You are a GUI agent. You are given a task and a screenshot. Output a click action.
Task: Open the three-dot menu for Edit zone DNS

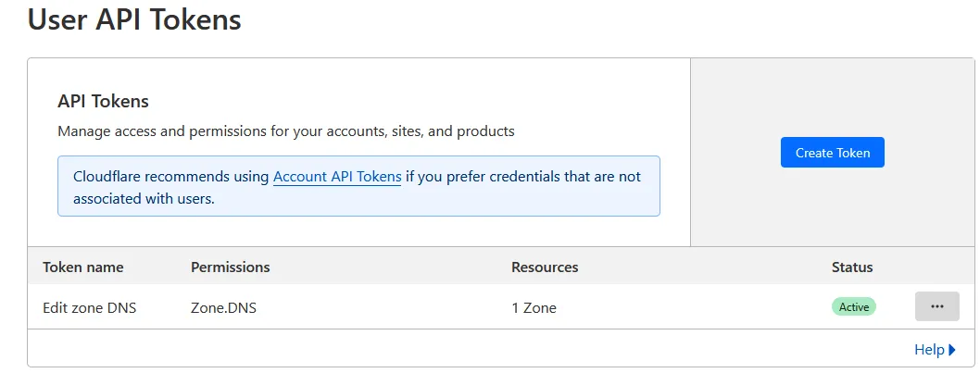pyautogui.click(x=936, y=306)
